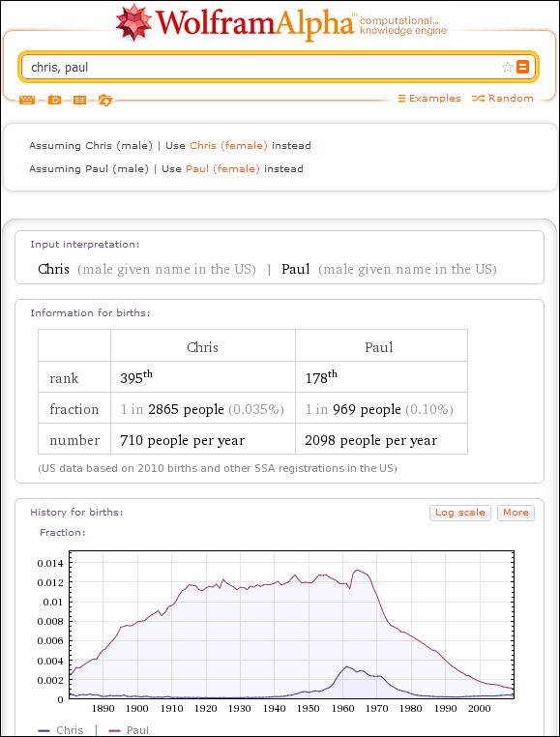Viewport: 560px width, 737px height.
Task: Open the extended keyboard icon
Action: 27,101
